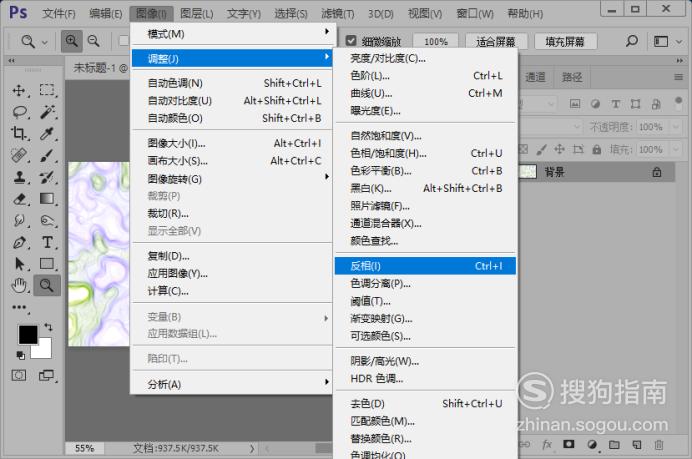Select the Crop tool
The height and width of the screenshot is (459, 692).
point(19,133)
